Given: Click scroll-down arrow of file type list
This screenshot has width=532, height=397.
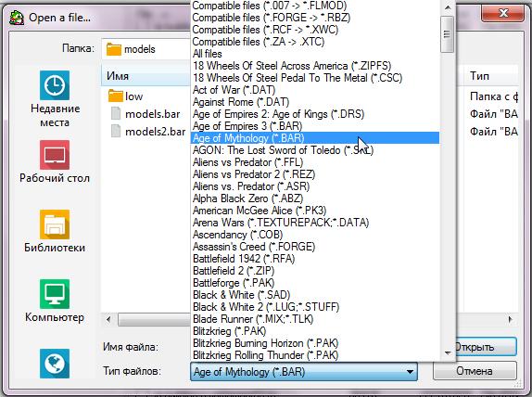Looking at the screenshot, I should point(448,353).
